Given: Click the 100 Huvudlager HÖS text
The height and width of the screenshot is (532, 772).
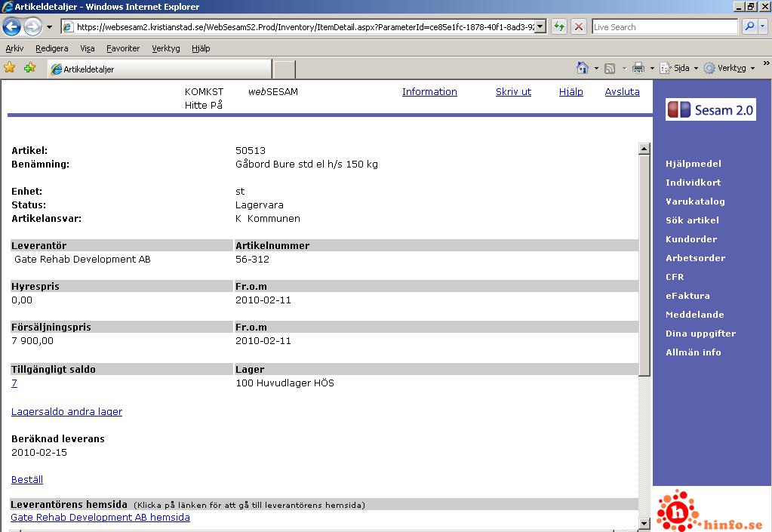Looking at the screenshot, I should [285, 383].
